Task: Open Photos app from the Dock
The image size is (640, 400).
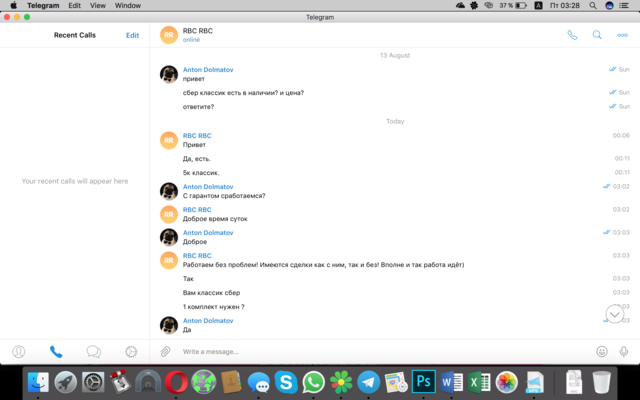Action: coord(507,382)
